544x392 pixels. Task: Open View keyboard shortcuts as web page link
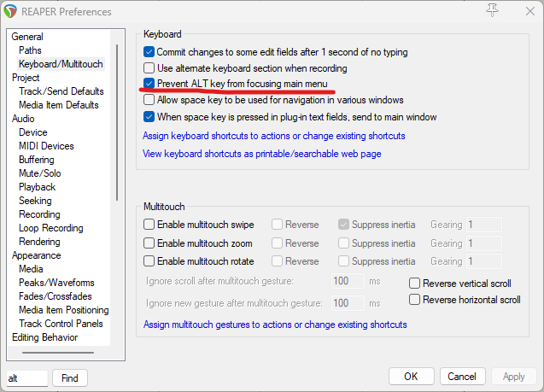point(261,154)
